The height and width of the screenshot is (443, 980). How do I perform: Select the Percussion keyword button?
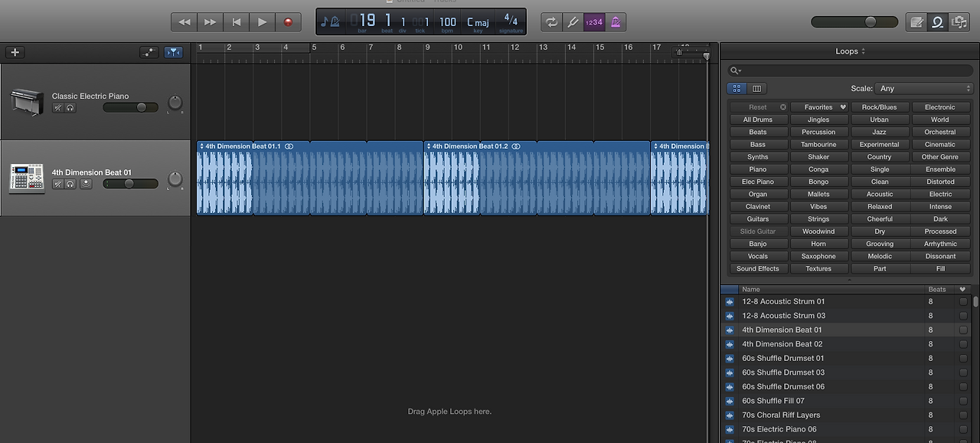pos(819,132)
